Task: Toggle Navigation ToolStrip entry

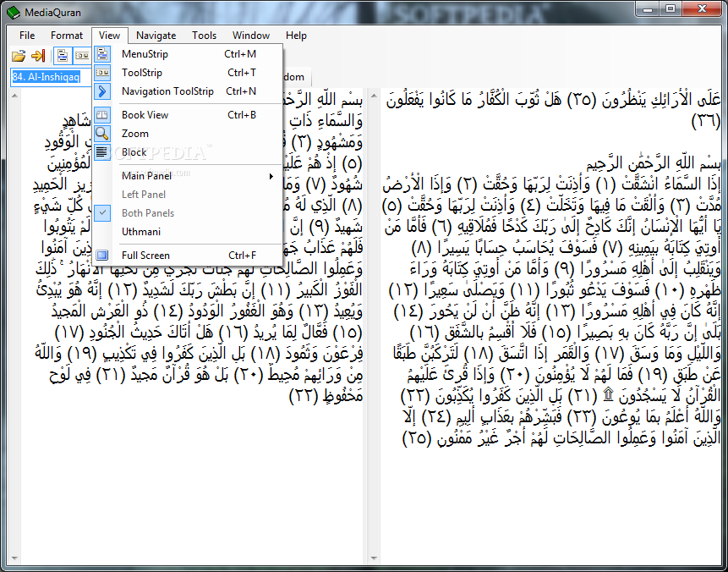Action: [x=189, y=91]
